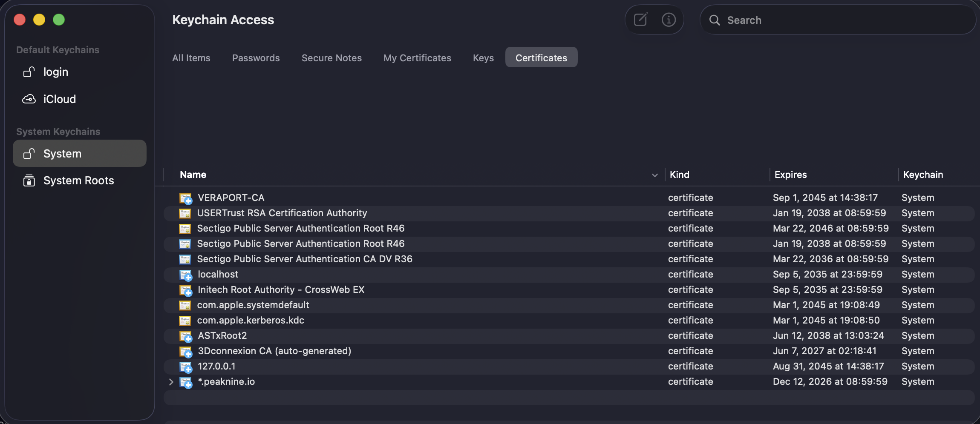This screenshot has width=980, height=424.
Task: Select the iCloud keychain
Action: (x=80, y=99)
